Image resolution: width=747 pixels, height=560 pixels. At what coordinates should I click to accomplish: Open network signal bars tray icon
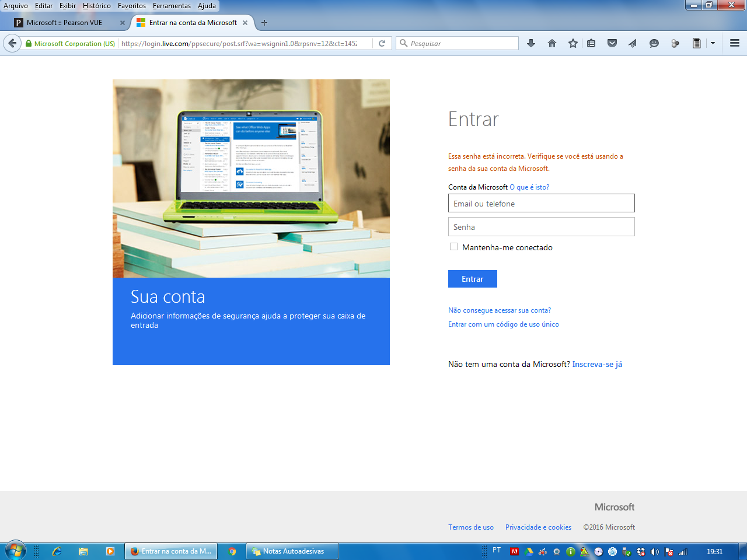[x=683, y=551]
